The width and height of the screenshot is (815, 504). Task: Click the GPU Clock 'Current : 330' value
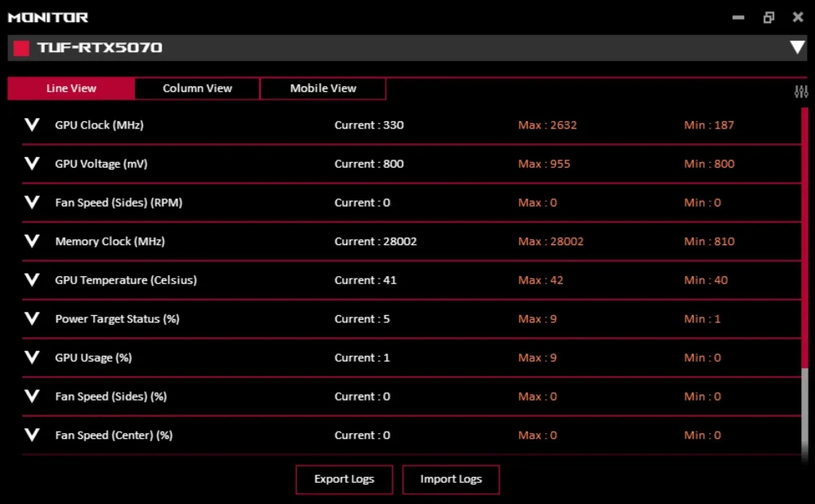coord(369,125)
